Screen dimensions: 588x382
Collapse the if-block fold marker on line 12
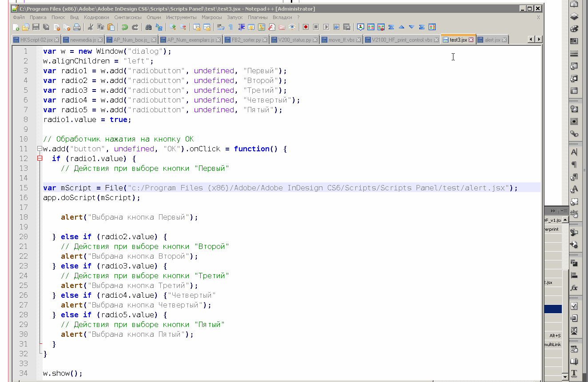40,158
